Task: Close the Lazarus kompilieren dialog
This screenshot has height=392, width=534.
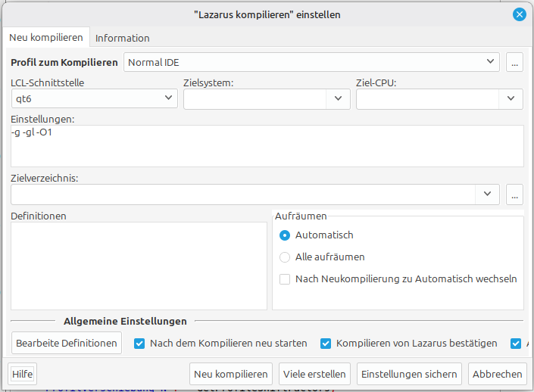Action: [520, 14]
